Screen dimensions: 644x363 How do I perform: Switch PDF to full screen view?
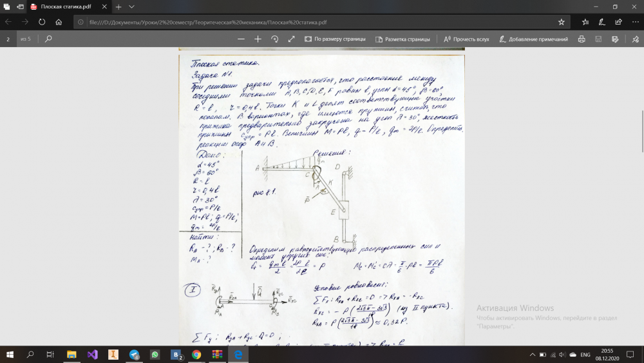click(291, 39)
